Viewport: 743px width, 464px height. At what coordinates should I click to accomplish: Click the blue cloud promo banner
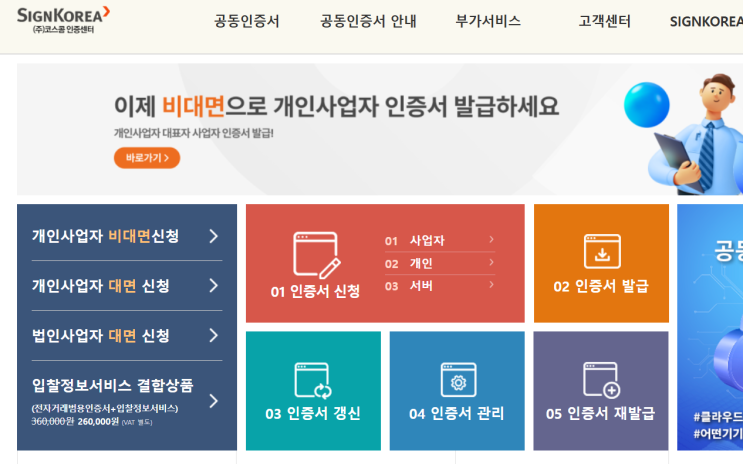point(710,327)
